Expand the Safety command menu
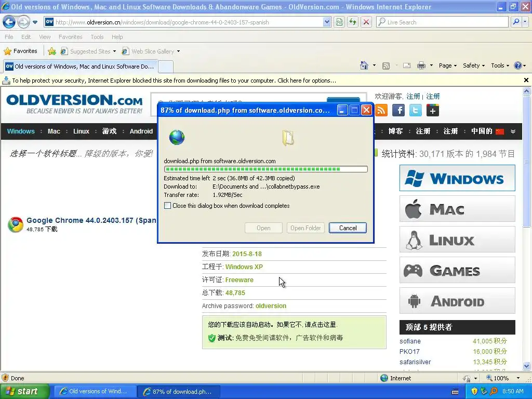The width and height of the screenshot is (532, 399). pyautogui.click(x=474, y=65)
